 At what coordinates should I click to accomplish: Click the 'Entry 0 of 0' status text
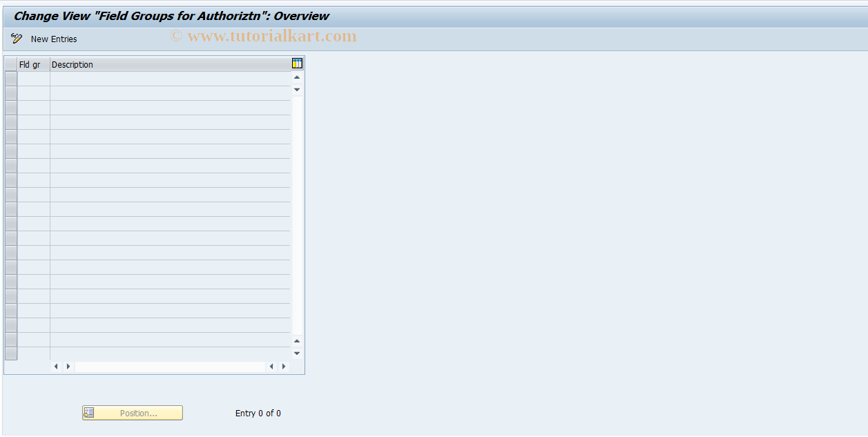coord(258,414)
